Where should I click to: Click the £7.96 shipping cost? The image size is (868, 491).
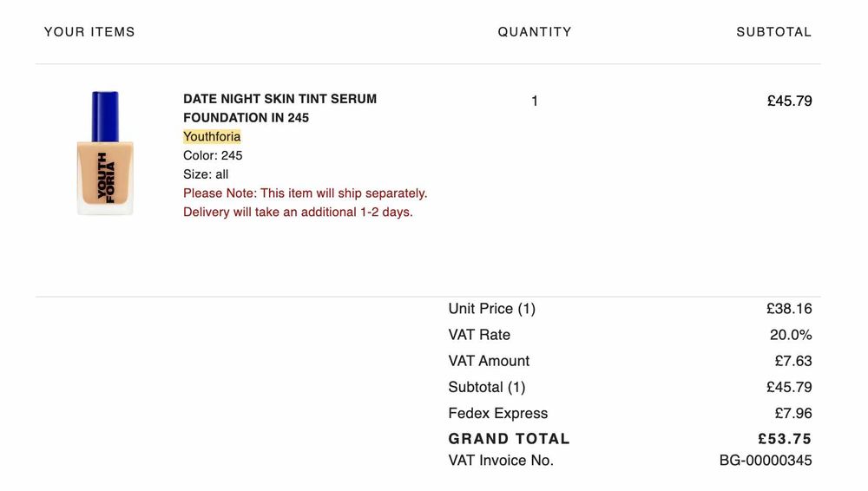click(x=793, y=413)
